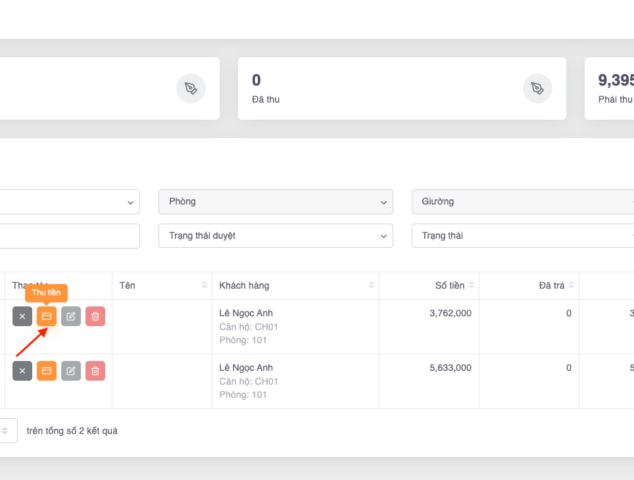Sort the table by Đã trả column
This screenshot has width=634, height=480.
575,286
